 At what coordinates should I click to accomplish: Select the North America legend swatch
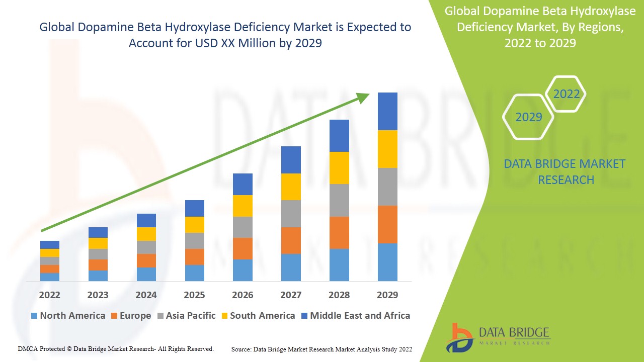click(x=34, y=316)
